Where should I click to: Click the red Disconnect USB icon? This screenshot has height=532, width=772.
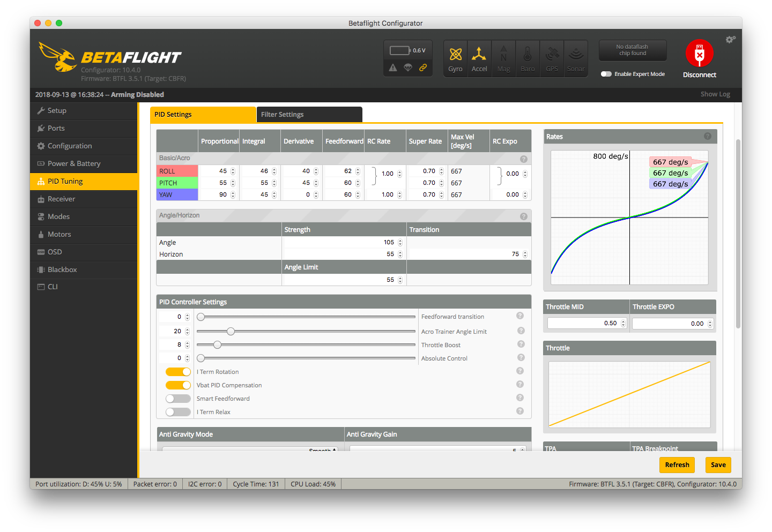pyautogui.click(x=700, y=54)
